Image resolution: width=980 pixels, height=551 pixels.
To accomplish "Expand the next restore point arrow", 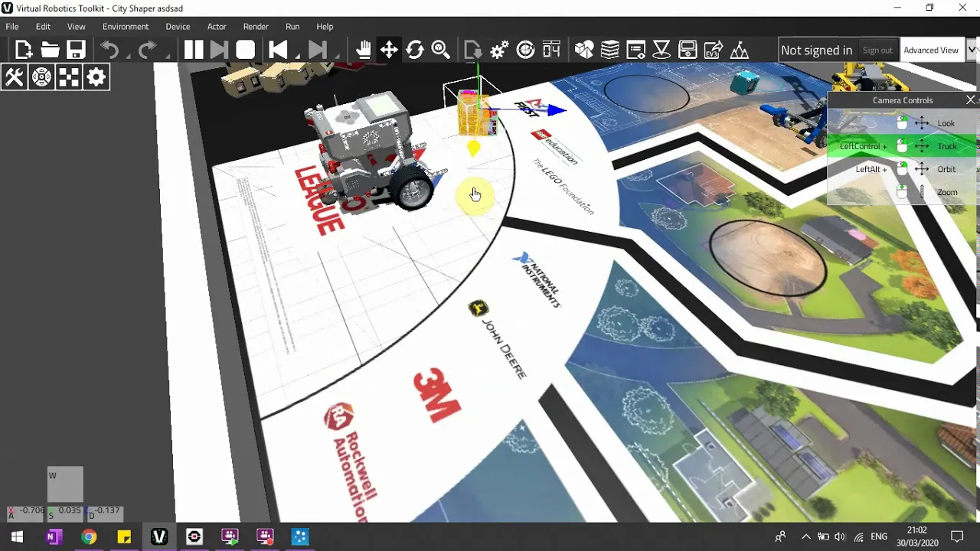I will (336, 56).
